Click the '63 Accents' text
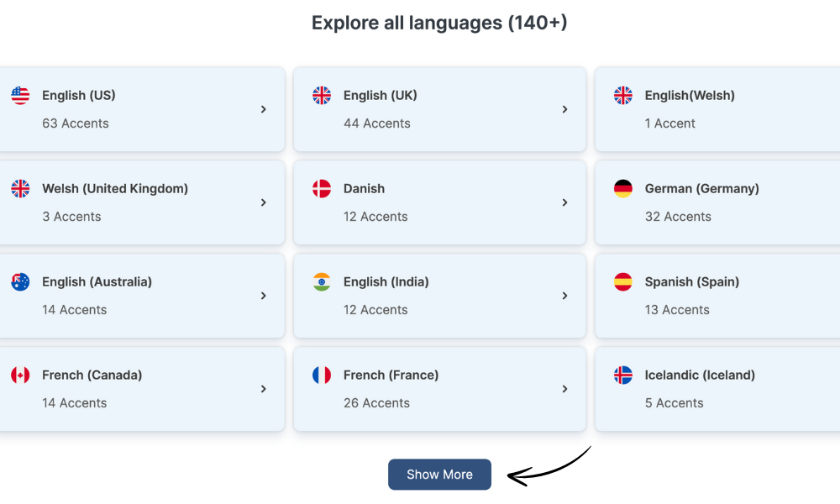This screenshot has width=840, height=504. point(76,123)
